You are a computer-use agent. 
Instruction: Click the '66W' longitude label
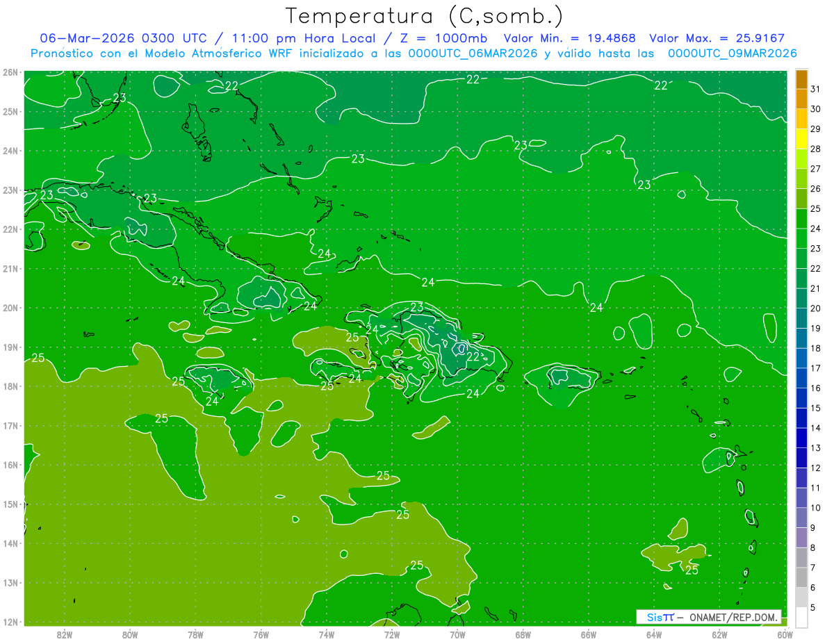[x=589, y=634]
